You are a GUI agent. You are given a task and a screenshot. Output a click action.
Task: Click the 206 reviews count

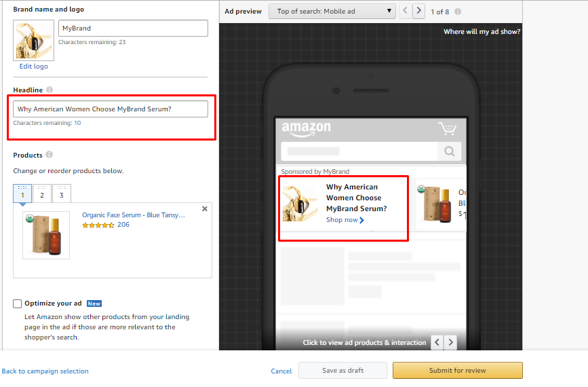pyautogui.click(x=123, y=225)
